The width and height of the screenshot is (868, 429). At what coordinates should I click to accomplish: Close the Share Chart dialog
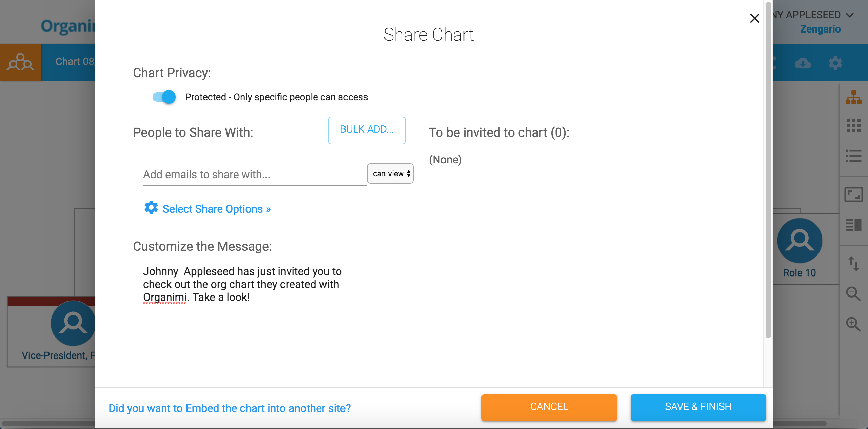(x=754, y=18)
